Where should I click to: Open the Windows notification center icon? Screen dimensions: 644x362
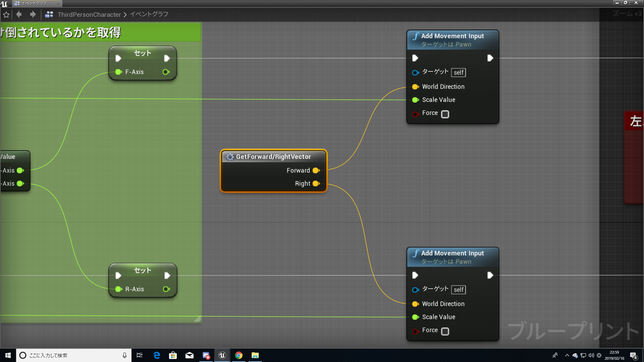(x=634, y=356)
